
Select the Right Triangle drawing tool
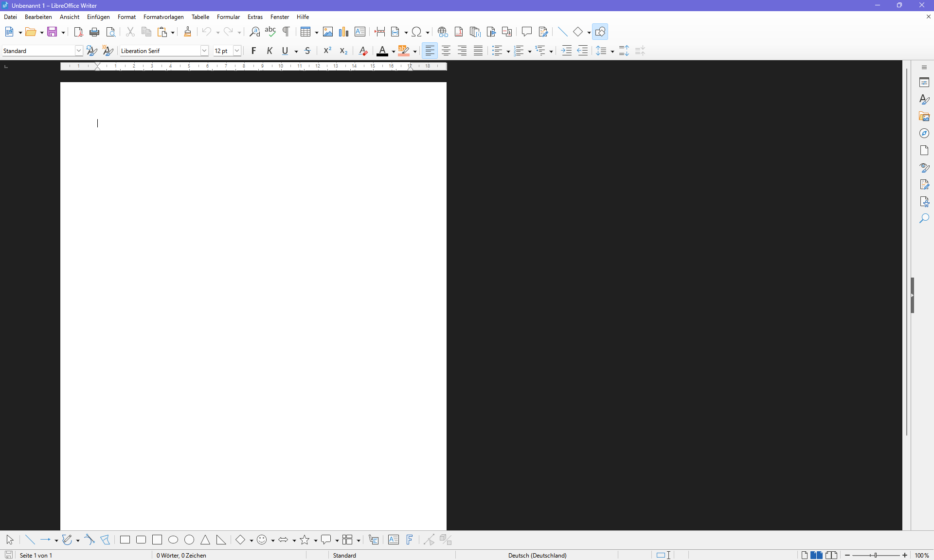(x=221, y=540)
